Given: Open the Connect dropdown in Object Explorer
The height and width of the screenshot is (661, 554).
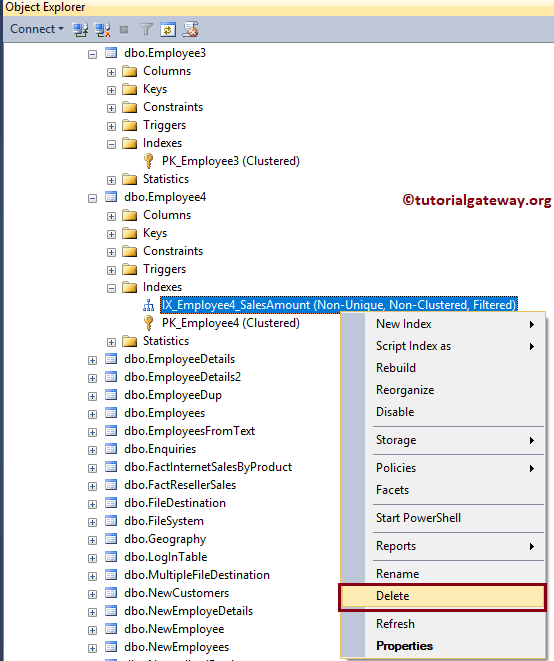Looking at the screenshot, I should [x=37, y=29].
